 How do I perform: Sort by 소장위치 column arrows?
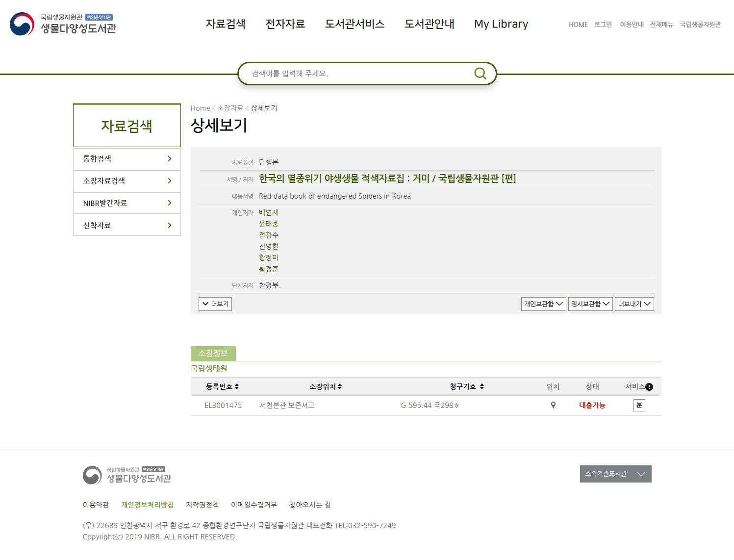click(x=340, y=387)
